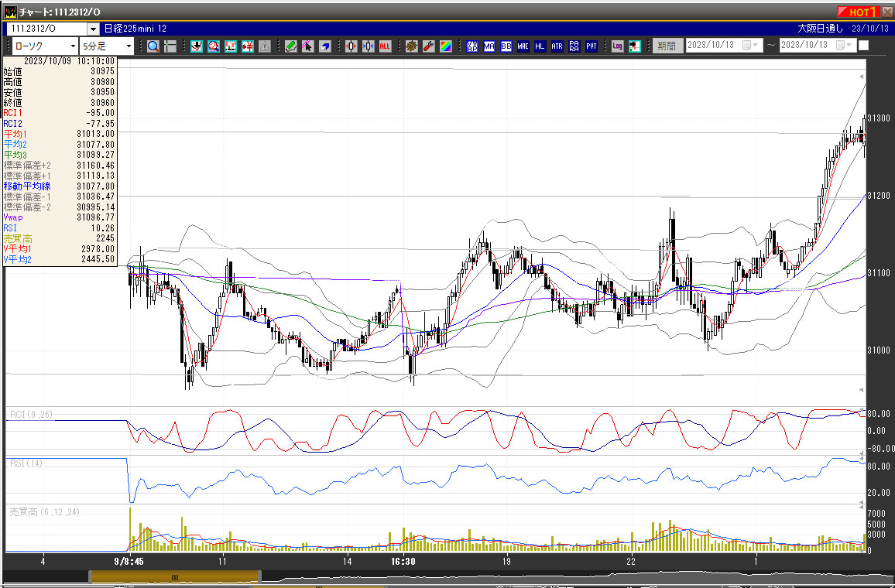Viewport: 895px width, 588px height.
Task: Toggle the BB Bollinger Bands indicator
Action: 506,46
